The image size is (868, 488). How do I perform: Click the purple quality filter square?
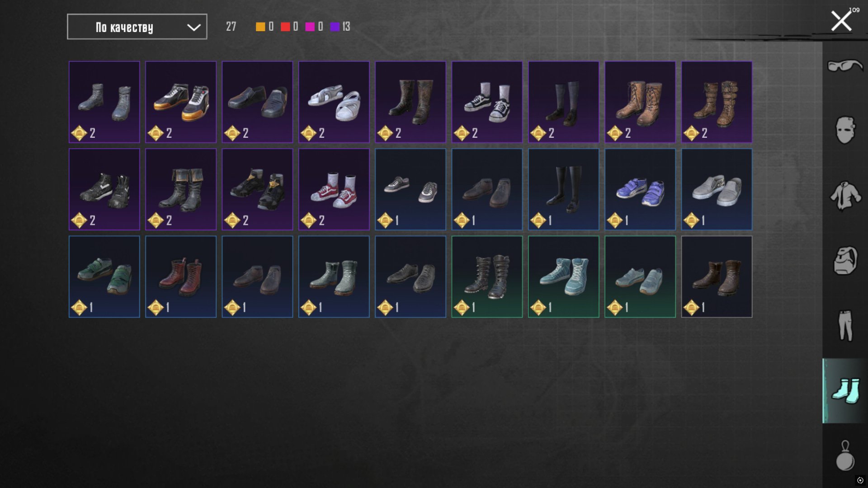pos(335,27)
